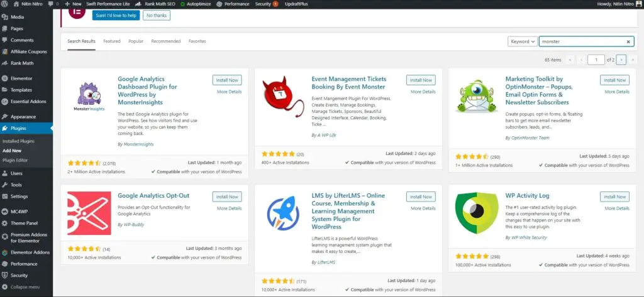Image resolution: width=644 pixels, height=297 pixels.
Task: Open the Nitin Nitro site home link
Action: (x=28, y=4)
